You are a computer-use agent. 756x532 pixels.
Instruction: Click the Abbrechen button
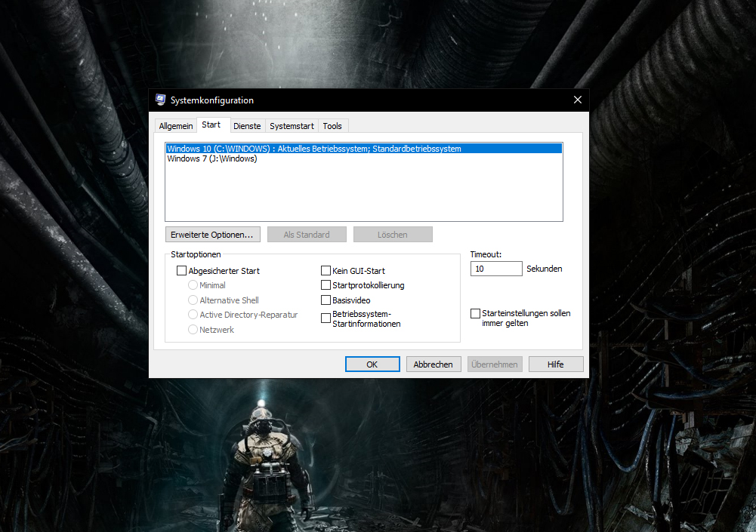pyautogui.click(x=434, y=364)
